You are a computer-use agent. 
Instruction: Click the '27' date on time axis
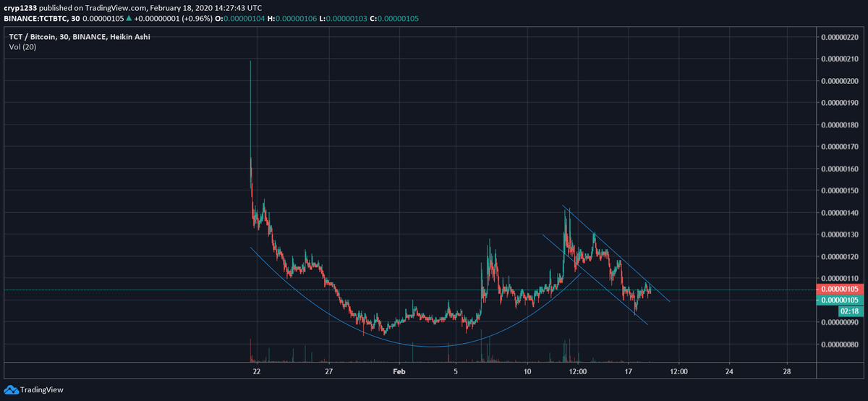(329, 371)
